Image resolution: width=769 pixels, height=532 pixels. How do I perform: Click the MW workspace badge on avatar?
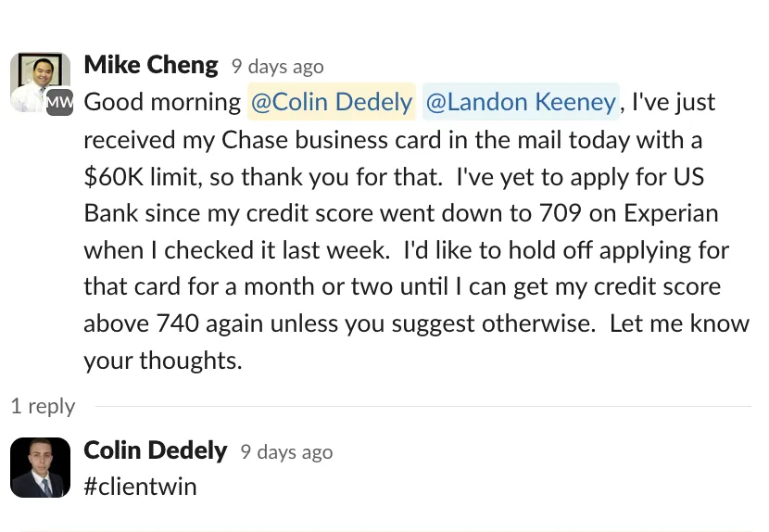(x=59, y=103)
